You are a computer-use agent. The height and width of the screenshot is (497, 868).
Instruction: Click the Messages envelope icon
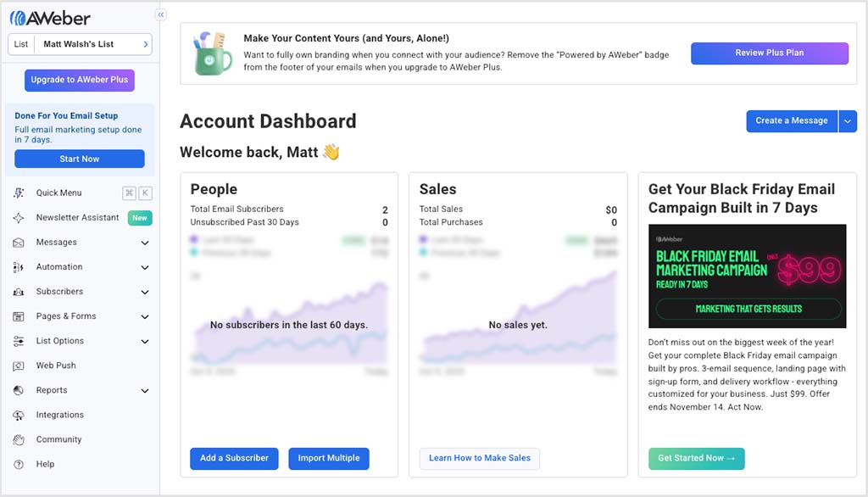(19, 243)
